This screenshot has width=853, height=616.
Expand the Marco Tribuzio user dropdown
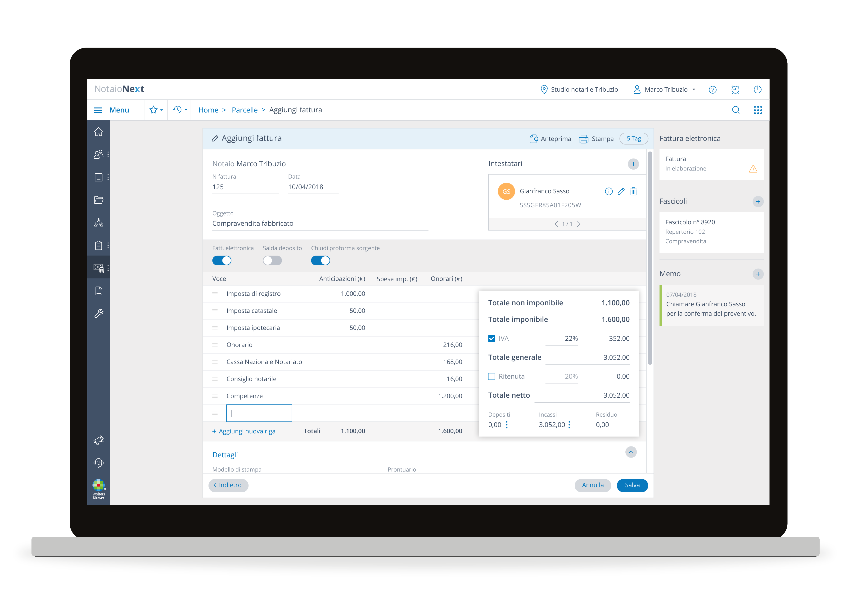coord(665,90)
